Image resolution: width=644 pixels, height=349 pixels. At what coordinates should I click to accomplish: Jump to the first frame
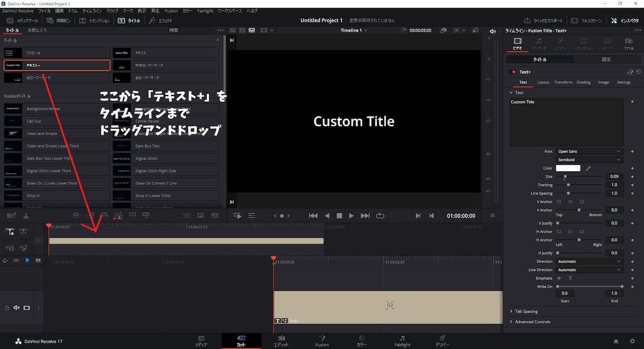313,216
